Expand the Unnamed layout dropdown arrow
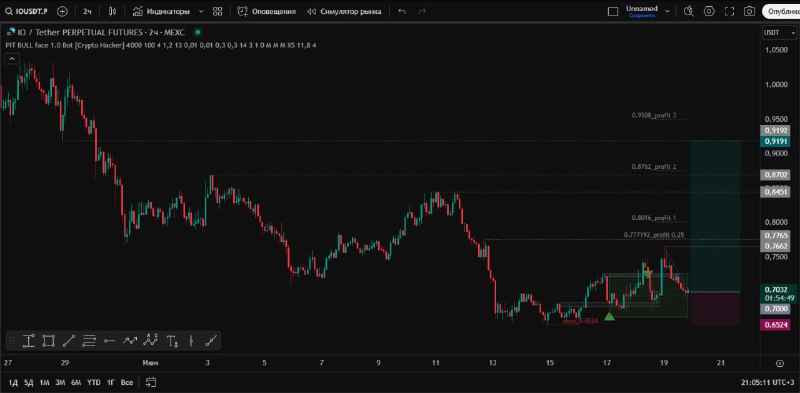This screenshot has width=800, height=393. (x=667, y=11)
